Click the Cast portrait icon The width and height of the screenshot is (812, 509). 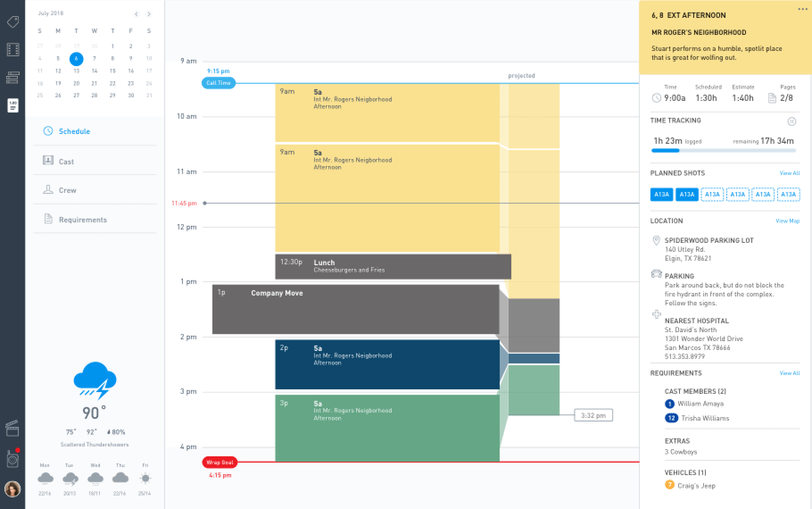coord(48,160)
